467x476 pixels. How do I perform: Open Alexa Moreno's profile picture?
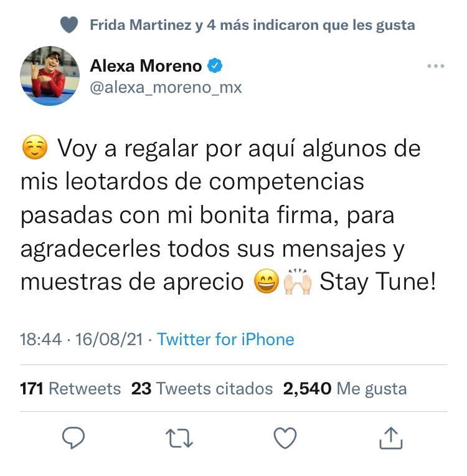click(50, 76)
